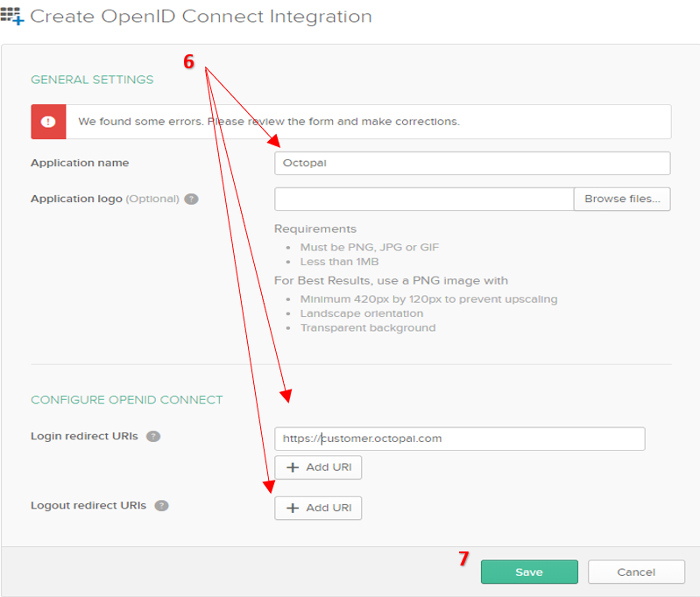Click the Login redirect URI text box
Image resolution: width=700 pixels, height=597 pixels.
[x=459, y=439]
